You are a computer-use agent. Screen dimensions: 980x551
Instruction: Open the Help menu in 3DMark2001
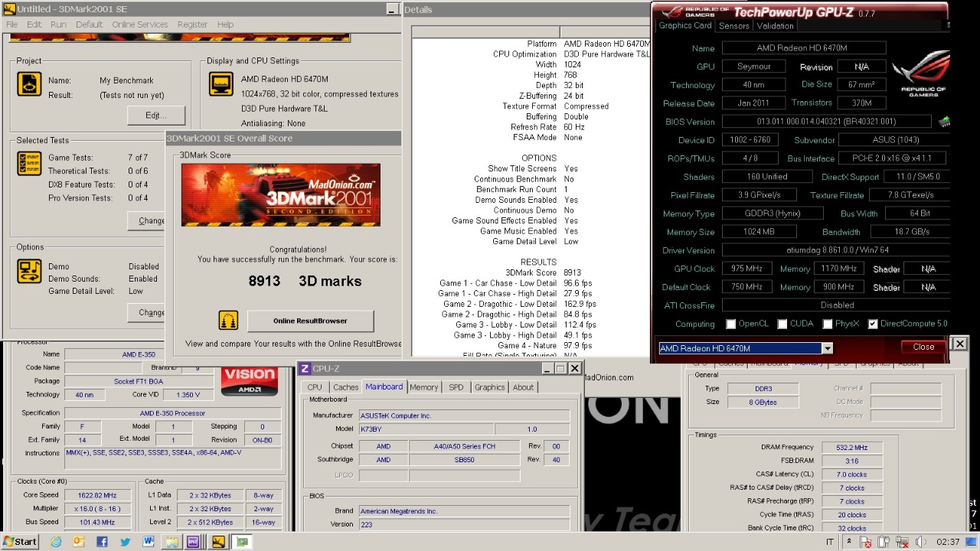click(x=225, y=24)
